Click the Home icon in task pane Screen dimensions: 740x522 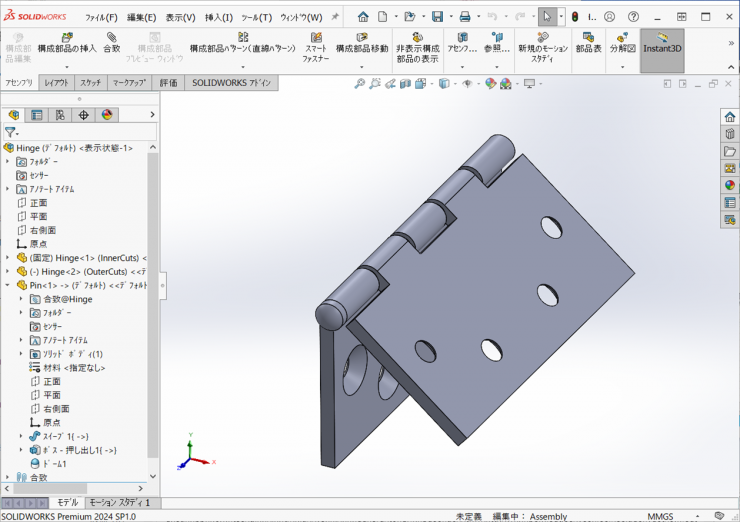click(x=729, y=117)
